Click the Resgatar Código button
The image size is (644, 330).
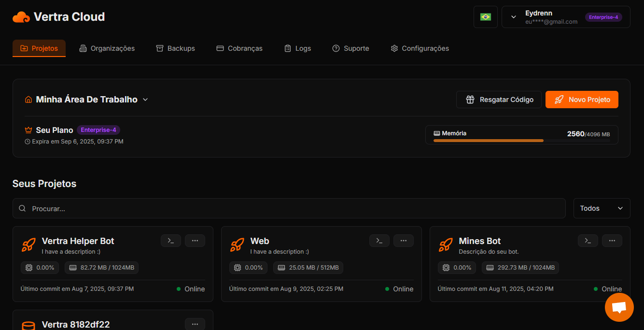(x=499, y=99)
